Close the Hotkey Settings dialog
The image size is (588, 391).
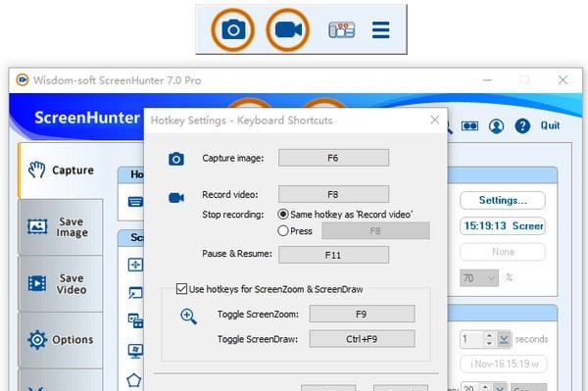point(434,120)
